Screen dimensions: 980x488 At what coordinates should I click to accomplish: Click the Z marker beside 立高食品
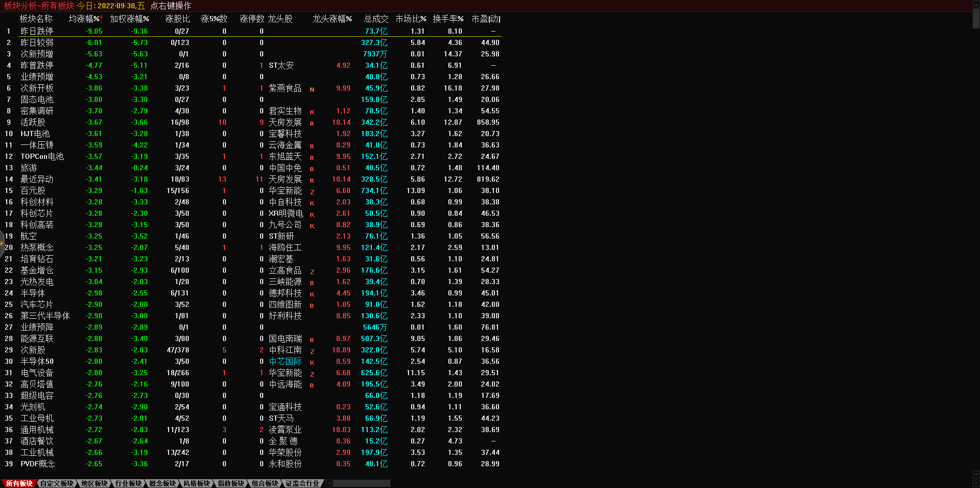click(312, 272)
